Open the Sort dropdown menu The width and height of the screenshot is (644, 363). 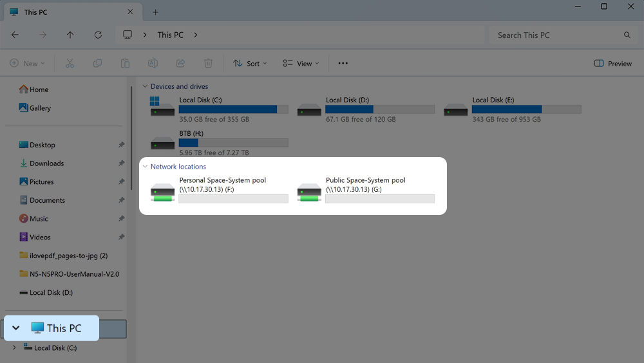(x=250, y=63)
